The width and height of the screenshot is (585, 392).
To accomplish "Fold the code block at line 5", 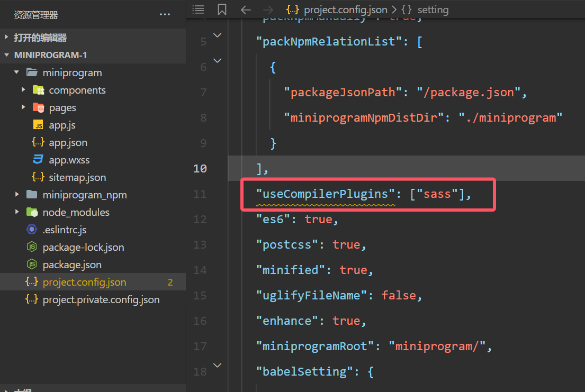I will [217, 35].
